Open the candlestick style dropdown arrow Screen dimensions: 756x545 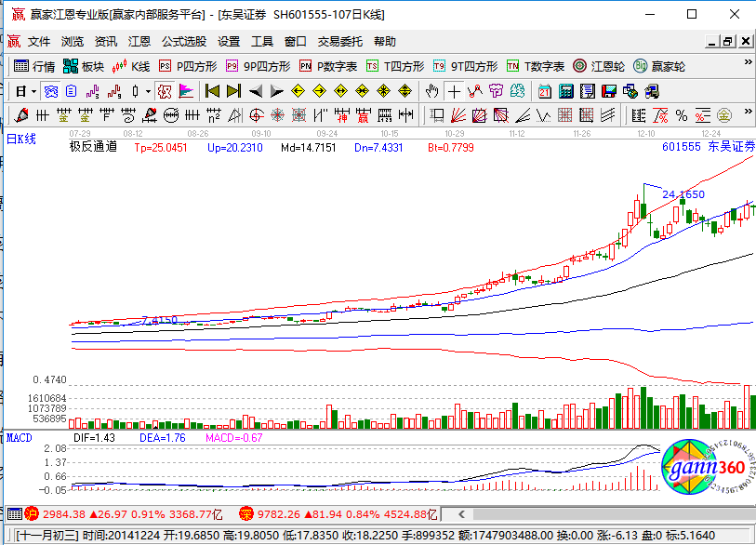(148, 91)
